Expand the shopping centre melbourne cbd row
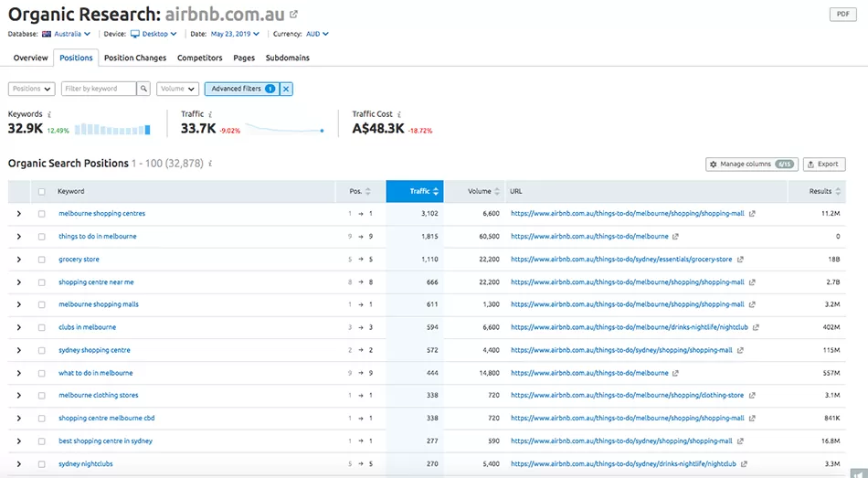The image size is (868, 478). click(x=19, y=419)
